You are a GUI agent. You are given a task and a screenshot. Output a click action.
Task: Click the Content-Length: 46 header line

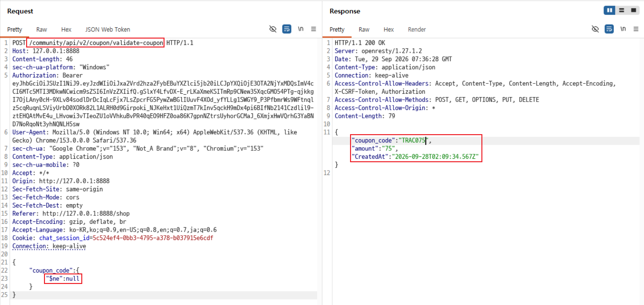(x=42, y=59)
